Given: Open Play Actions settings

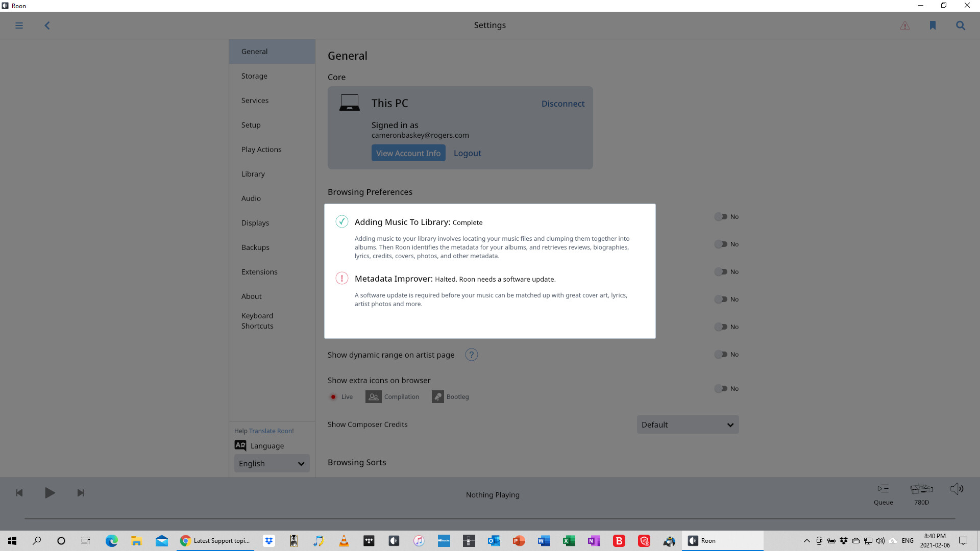Looking at the screenshot, I should coord(272,149).
